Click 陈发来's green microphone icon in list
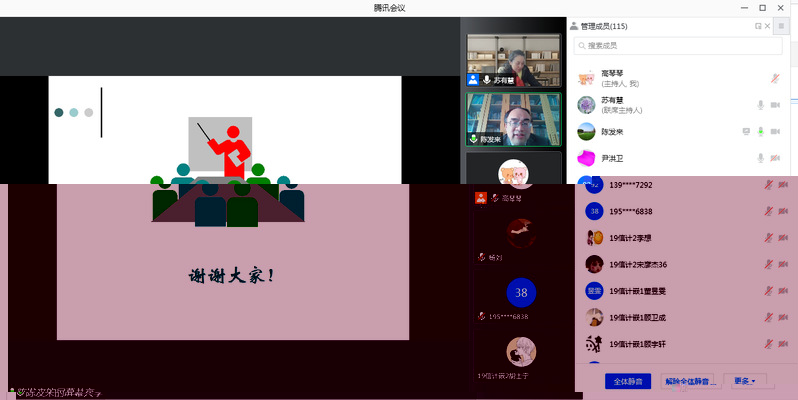The height and width of the screenshot is (400, 798). point(760,131)
